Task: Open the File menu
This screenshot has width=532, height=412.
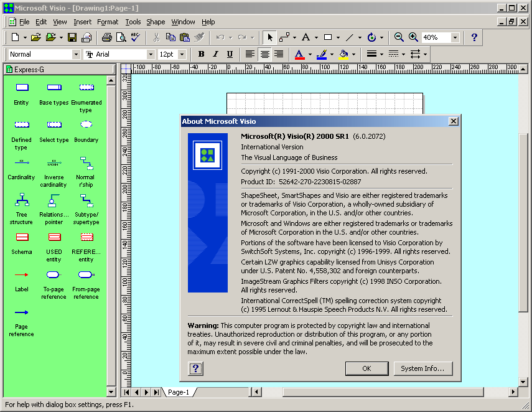Action: tap(24, 22)
